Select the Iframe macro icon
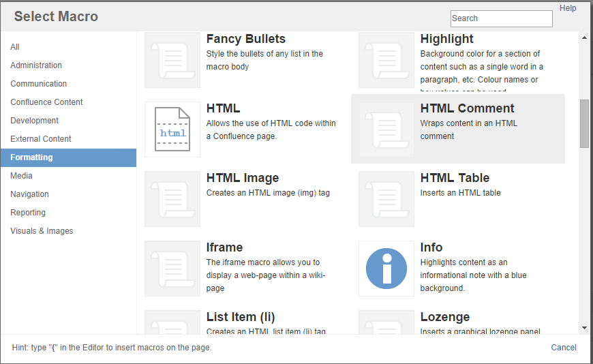The image size is (593, 364). coord(172,269)
